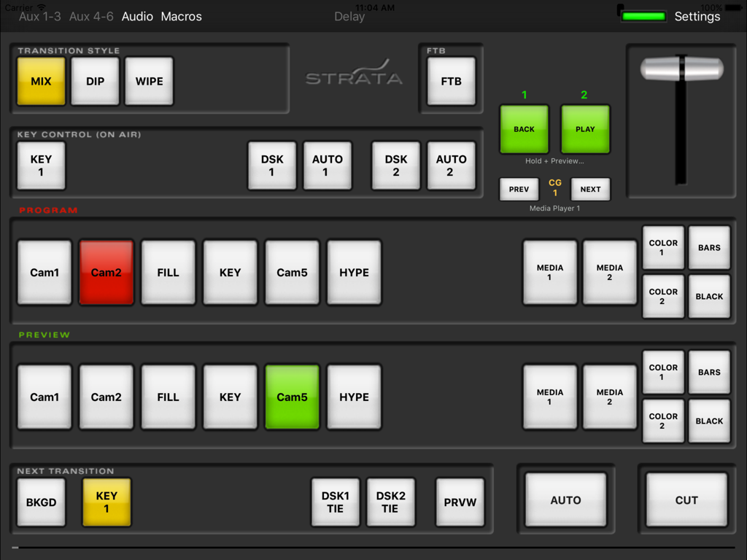Trigger FTB fade to black
Image resolution: width=747 pixels, height=560 pixels.
point(451,82)
